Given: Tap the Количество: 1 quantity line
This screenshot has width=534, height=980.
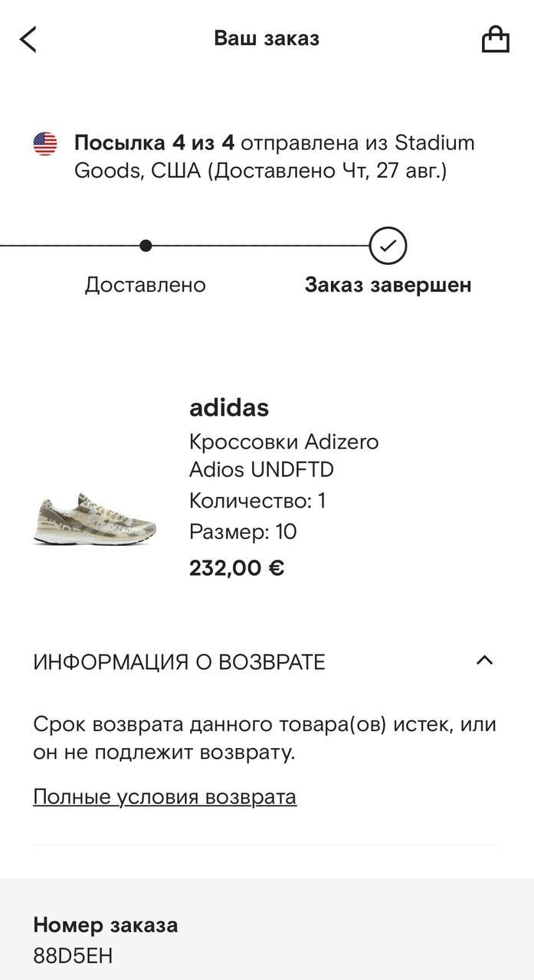Looking at the screenshot, I should point(257,501).
